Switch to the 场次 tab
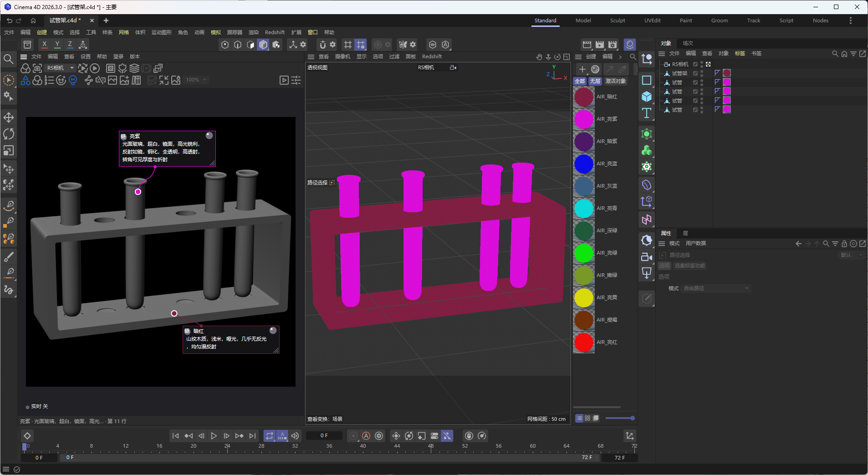 coord(688,43)
